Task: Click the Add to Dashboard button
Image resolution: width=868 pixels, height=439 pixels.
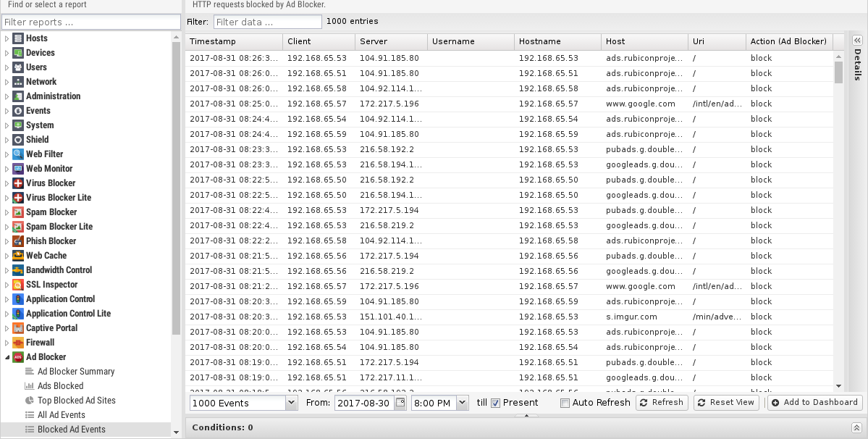Action: (814, 402)
